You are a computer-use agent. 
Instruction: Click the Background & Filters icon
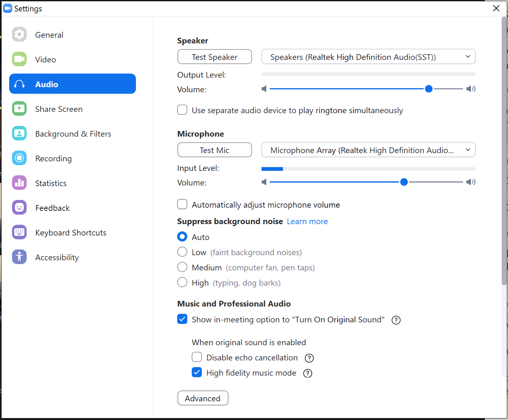19,133
